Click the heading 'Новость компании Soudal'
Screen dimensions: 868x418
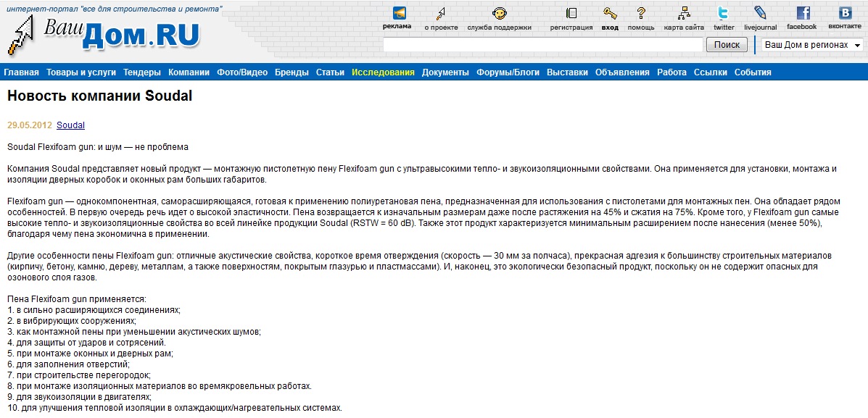pos(99,96)
